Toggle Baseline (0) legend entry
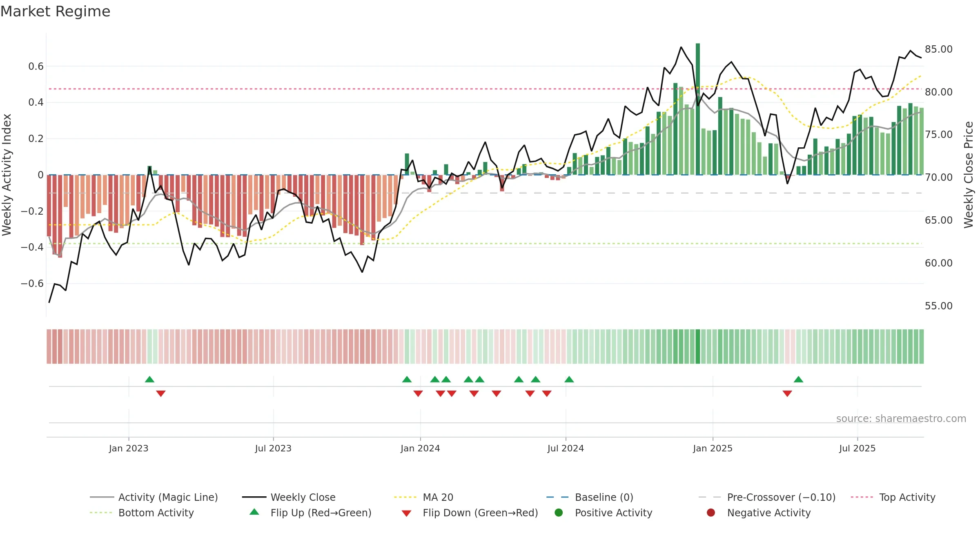980x551 pixels. point(590,497)
